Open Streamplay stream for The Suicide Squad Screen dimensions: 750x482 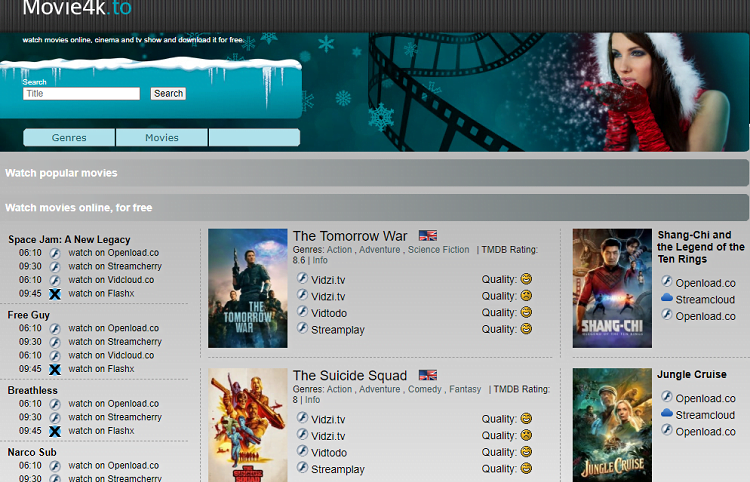[338, 470]
